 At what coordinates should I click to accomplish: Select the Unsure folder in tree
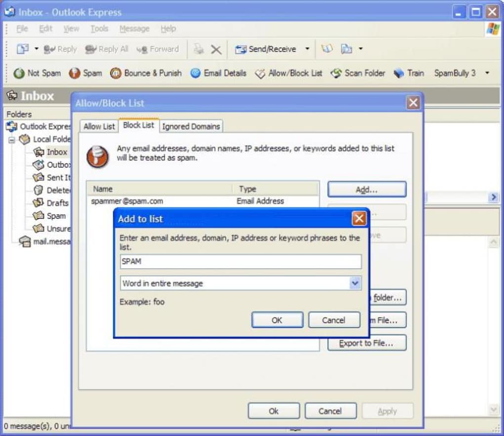(x=51, y=229)
